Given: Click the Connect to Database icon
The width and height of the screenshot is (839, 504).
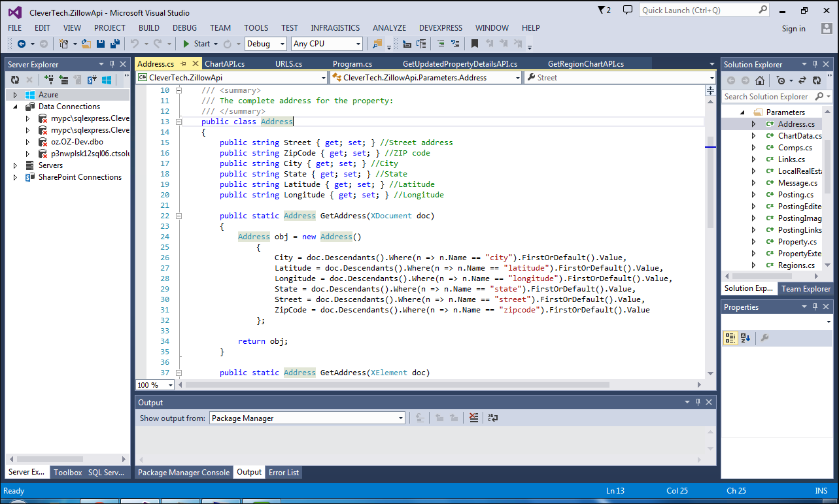Looking at the screenshot, I should 48,80.
